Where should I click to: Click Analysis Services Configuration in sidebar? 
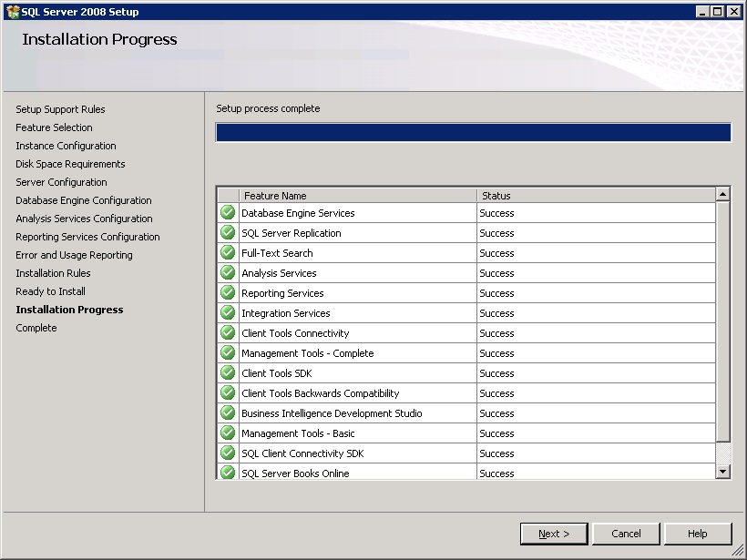coord(85,219)
